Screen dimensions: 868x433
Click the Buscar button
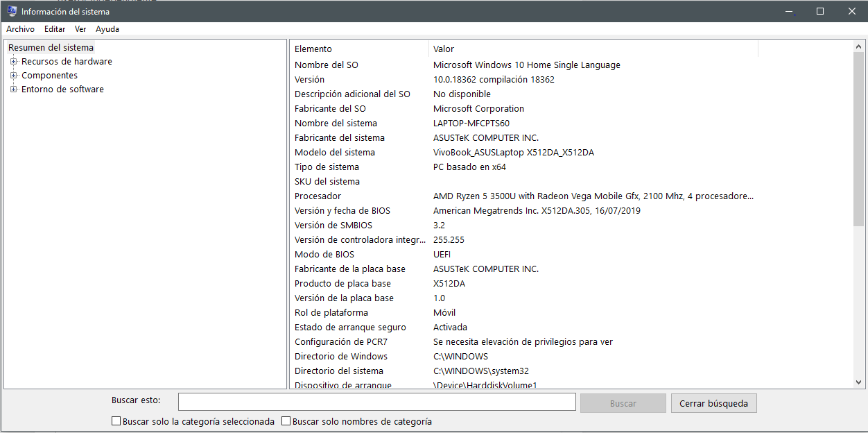pos(623,403)
